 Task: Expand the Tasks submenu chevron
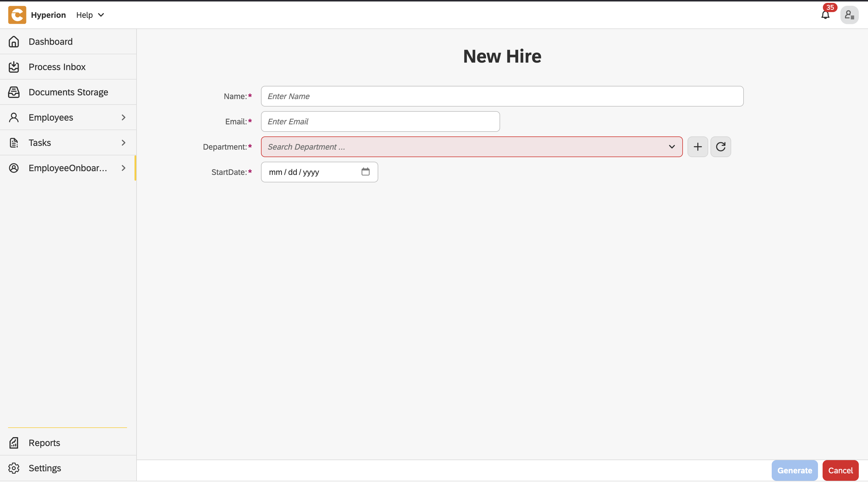124,142
